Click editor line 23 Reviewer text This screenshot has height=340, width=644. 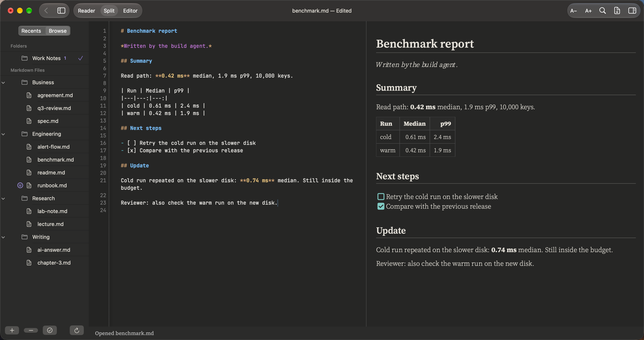coord(199,203)
